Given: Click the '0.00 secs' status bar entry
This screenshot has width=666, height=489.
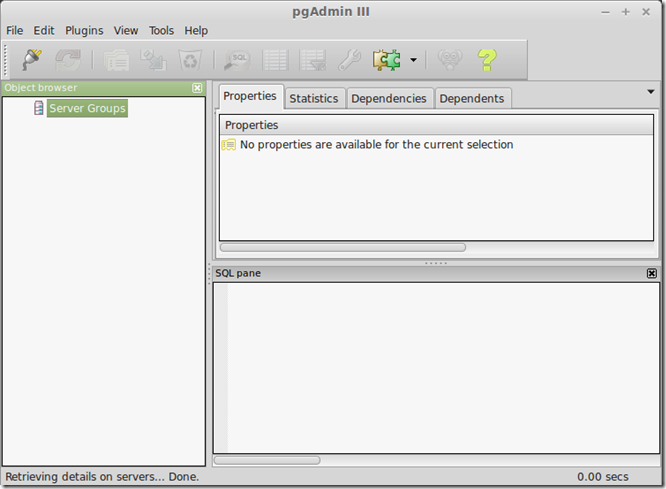Looking at the screenshot, I should pos(603,477).
